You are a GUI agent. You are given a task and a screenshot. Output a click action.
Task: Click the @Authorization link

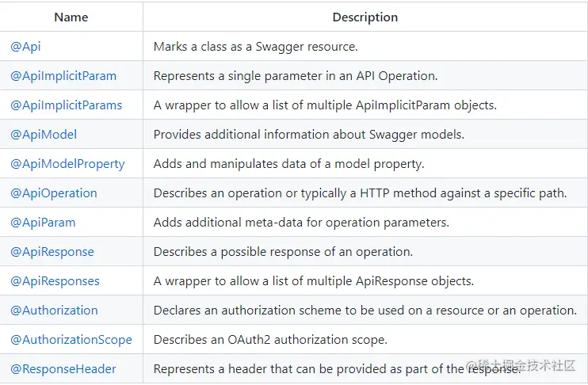click(55, 311)
